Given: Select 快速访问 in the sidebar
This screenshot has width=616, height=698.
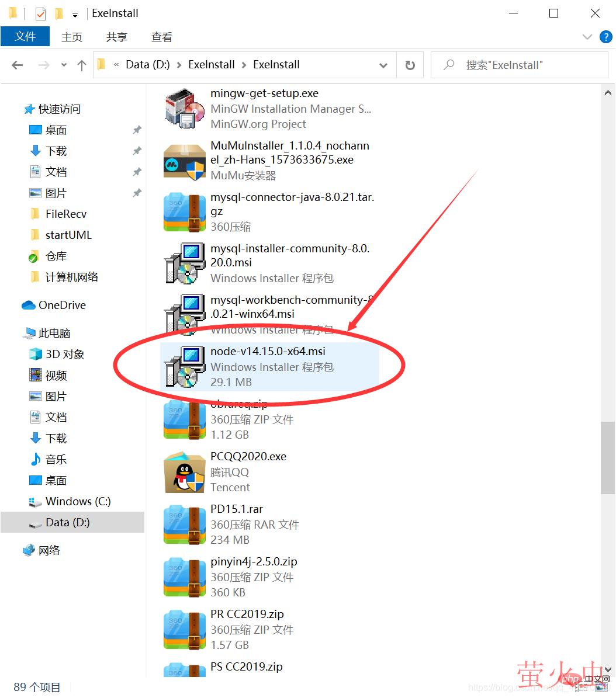Looking at the screenshot, I should (x=52, y=109).
